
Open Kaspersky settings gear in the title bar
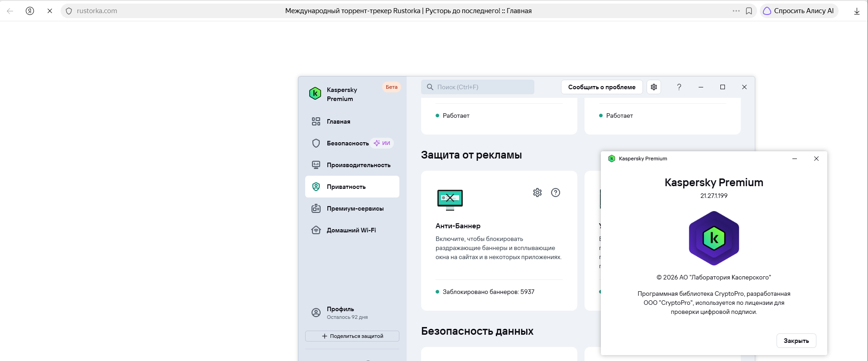tap(654, 87)
